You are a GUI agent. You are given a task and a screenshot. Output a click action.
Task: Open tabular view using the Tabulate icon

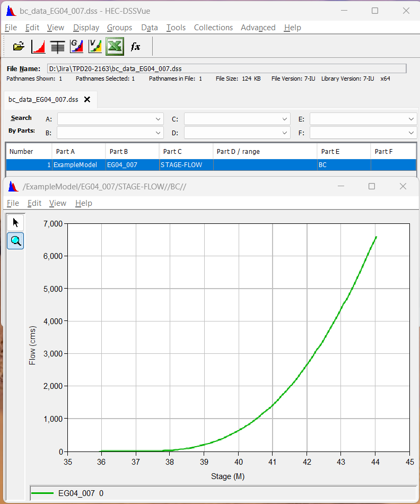(57, 47)
